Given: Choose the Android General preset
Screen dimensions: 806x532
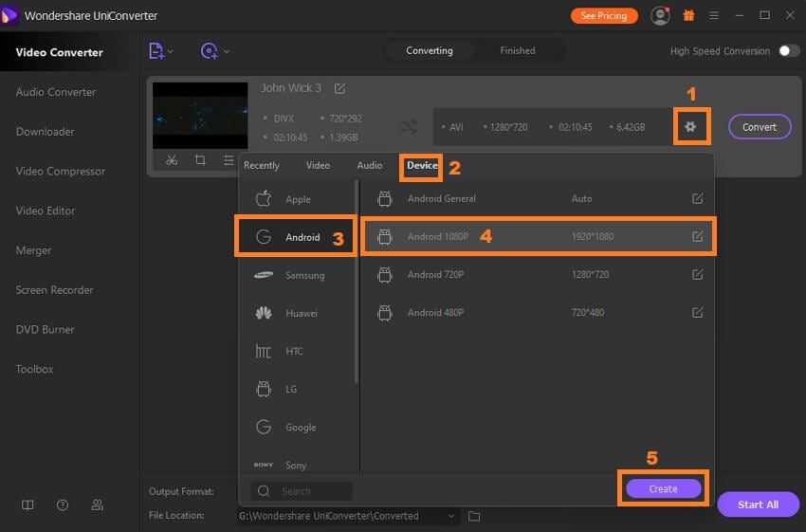Looking at the screenshot, I should 537,198.
